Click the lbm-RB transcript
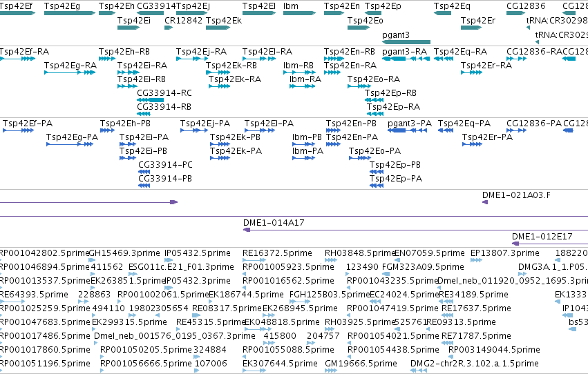Image resolution: width=588 pixels, height=374 pixels. tap(300, 72)
